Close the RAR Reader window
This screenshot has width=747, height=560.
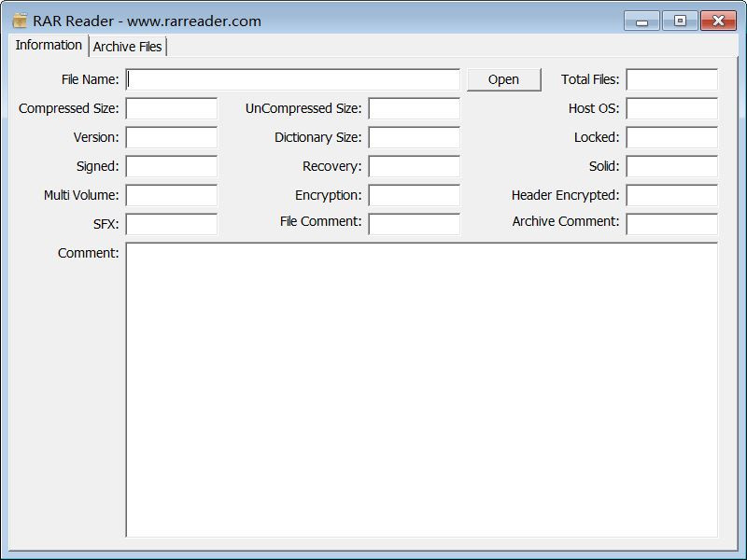point(718,21)
